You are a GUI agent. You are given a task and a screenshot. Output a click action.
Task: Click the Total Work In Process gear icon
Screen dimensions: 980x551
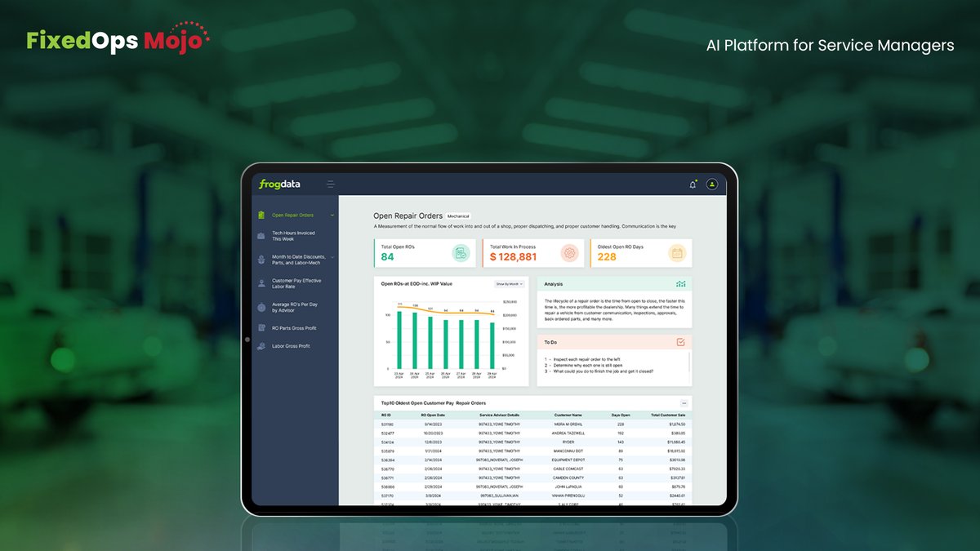pos(569,254)
